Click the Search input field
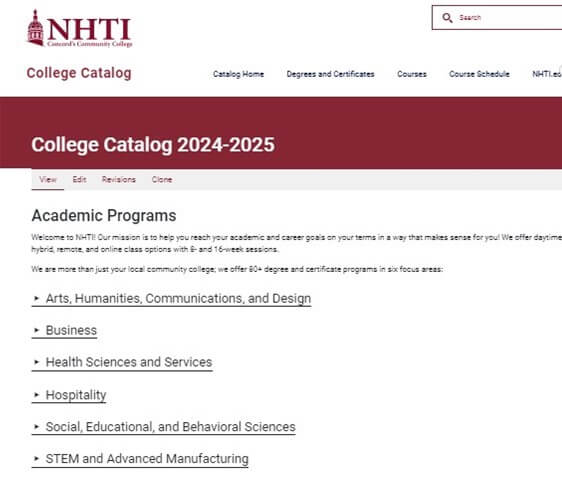 (497, 18)
